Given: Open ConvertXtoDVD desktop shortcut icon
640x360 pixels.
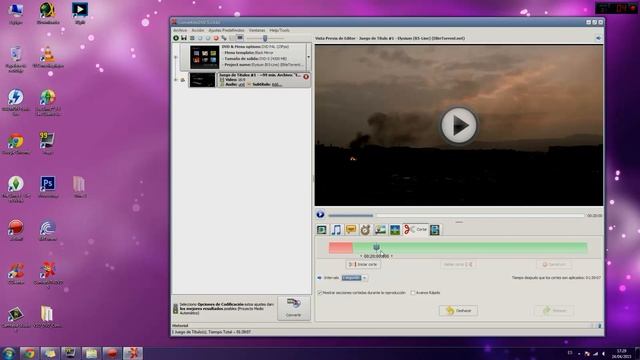Looking at the screenshot, I should point(48,270).
